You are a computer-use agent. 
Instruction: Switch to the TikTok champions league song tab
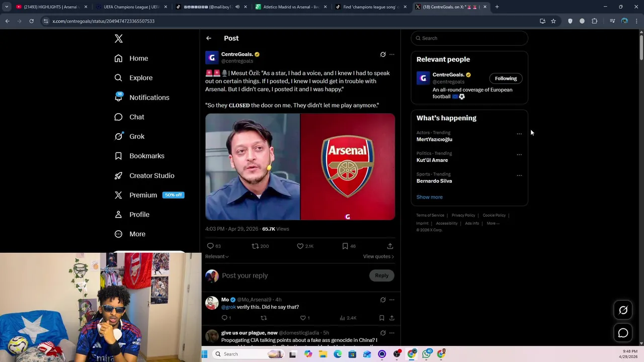point(371,7)
